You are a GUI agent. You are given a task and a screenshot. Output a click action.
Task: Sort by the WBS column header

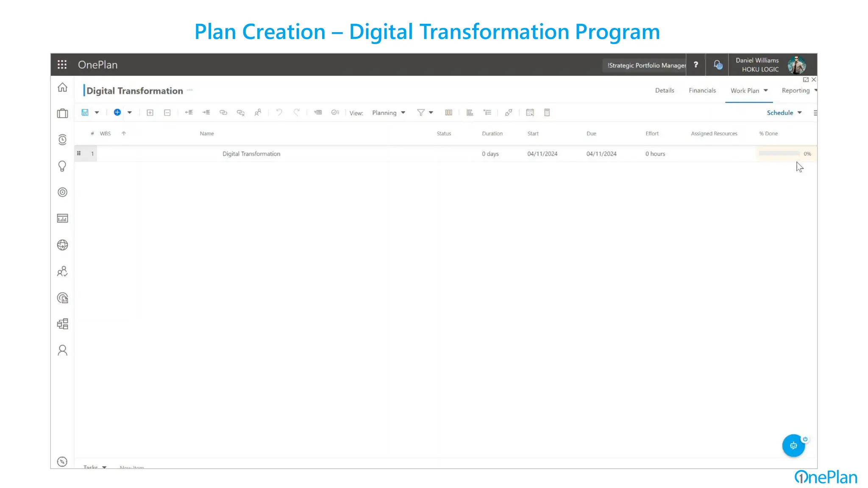click(105, 133)
